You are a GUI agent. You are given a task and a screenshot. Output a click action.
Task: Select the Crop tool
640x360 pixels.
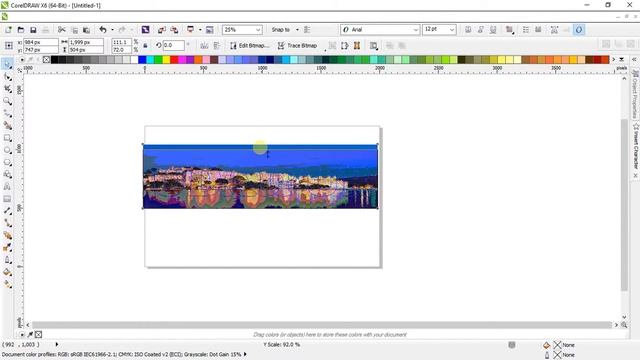coord(7,89)
